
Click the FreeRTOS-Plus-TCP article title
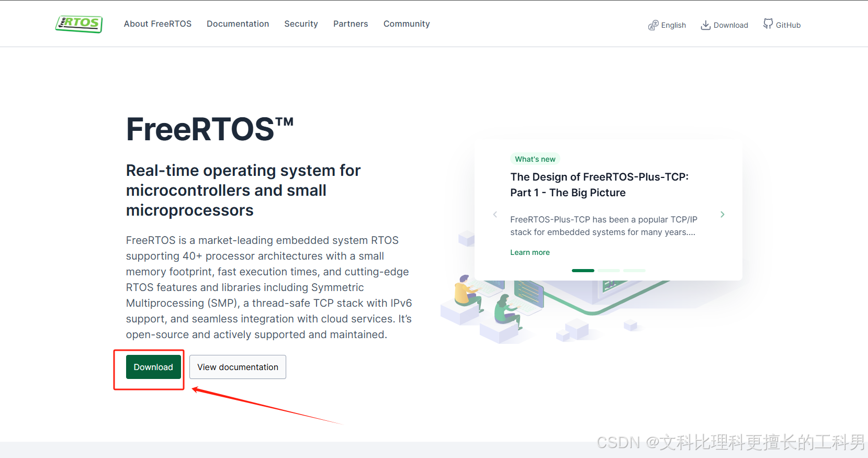tap(600, 185)
